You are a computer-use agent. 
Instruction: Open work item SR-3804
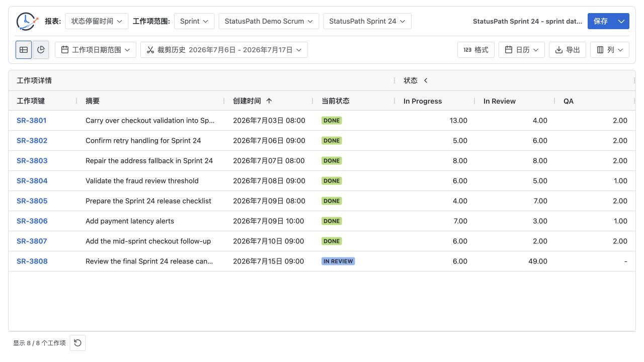32,181
